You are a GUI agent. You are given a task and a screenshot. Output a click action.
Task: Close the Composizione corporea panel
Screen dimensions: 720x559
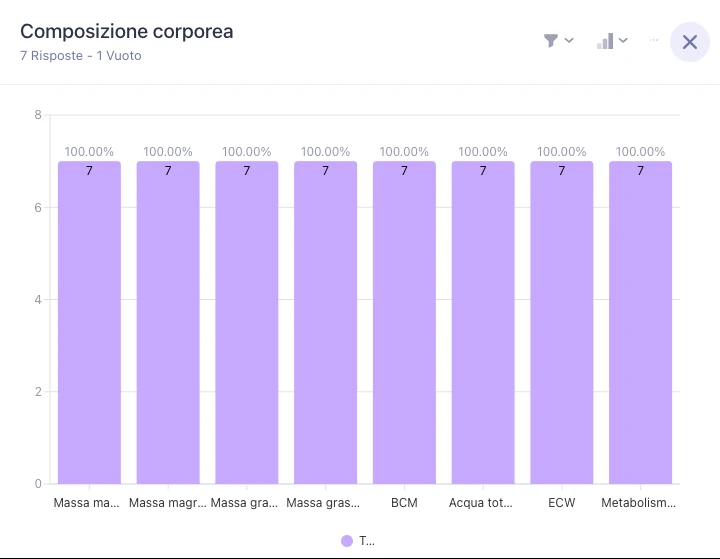tap(690, 42)
